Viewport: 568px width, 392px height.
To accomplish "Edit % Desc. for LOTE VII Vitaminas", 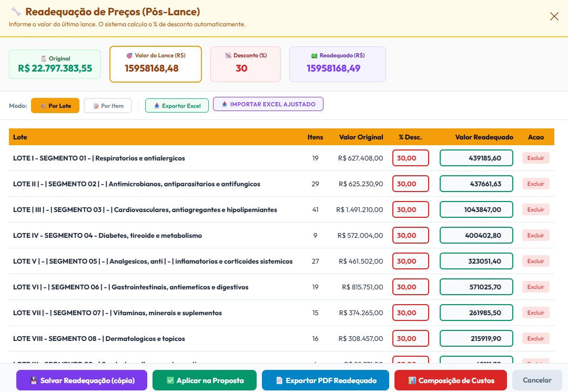I will click(x=410, y=313).
